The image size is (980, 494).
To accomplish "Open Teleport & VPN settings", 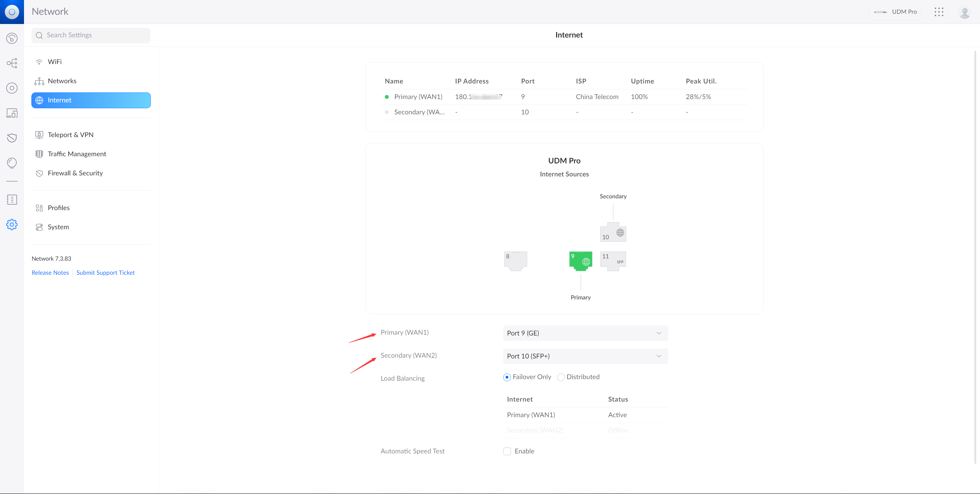I will (x=91, y=135).
